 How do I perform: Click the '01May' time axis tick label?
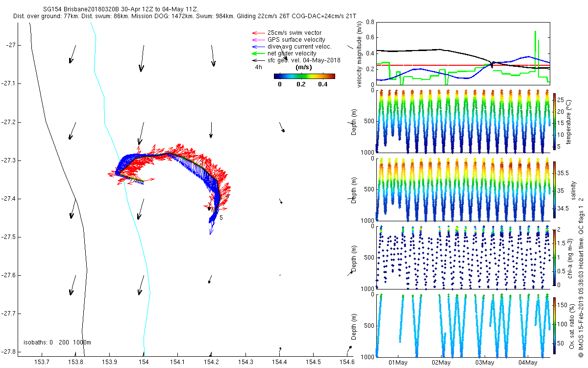point(398,363)
